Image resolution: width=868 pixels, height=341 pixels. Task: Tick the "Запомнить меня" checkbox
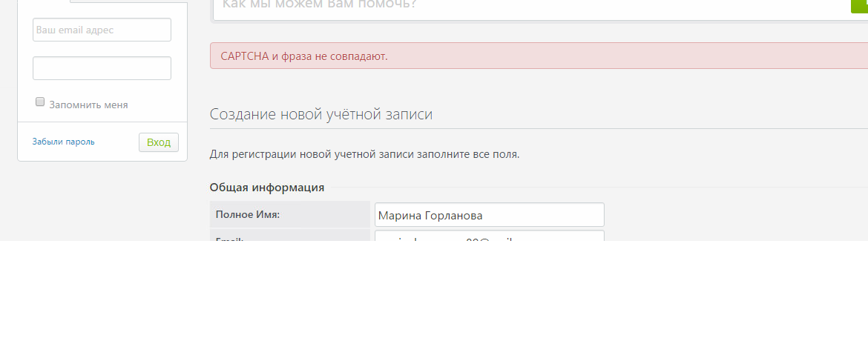[x=40, y=102]
